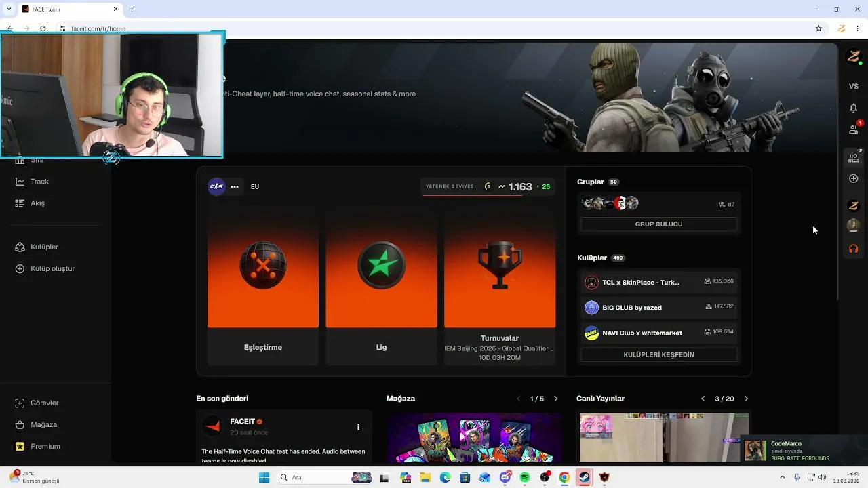868x488 pixels.
Task: Open the browser tab search dropdown
Action: tap(9, 9)
